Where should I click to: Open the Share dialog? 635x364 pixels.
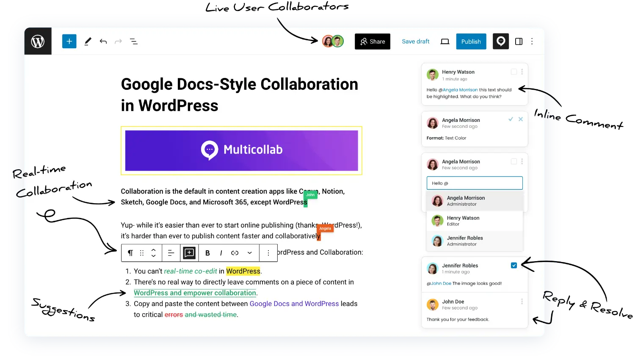(x=373, y=41)
